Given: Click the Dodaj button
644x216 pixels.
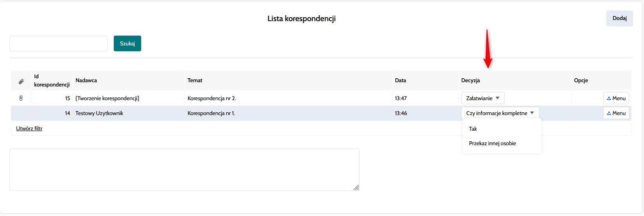Looking at the screenshot, I should tap(619, 18).
